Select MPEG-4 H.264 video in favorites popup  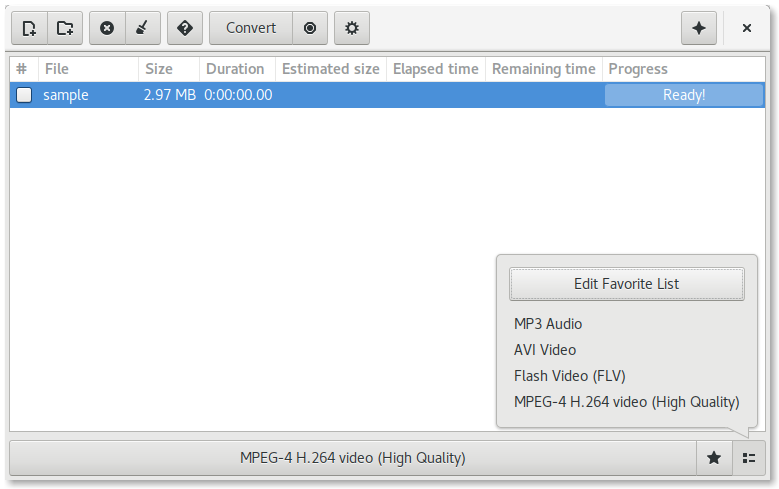coord(626,402)
